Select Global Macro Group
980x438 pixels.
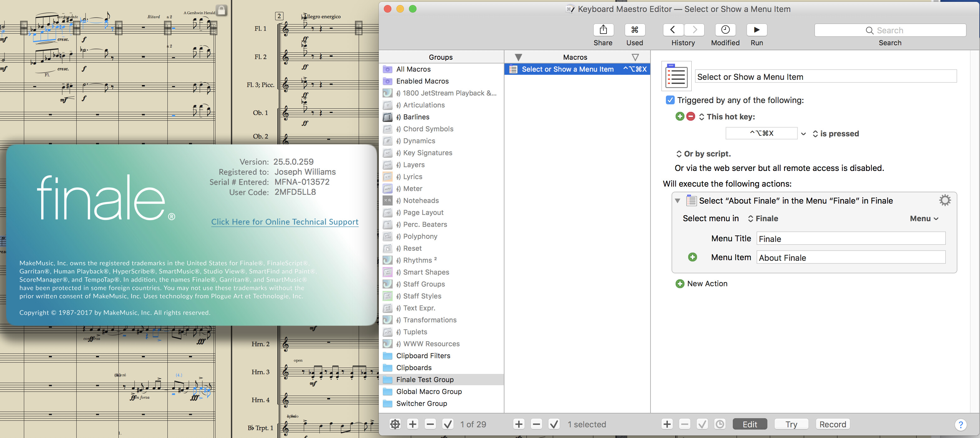tap(441, 391)
